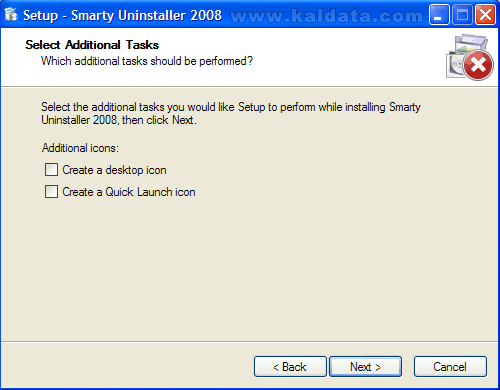This screenshot has width=500, height=390.
Task: Click the 'Additional icons:' label
Action: click(x=80, y=148)
